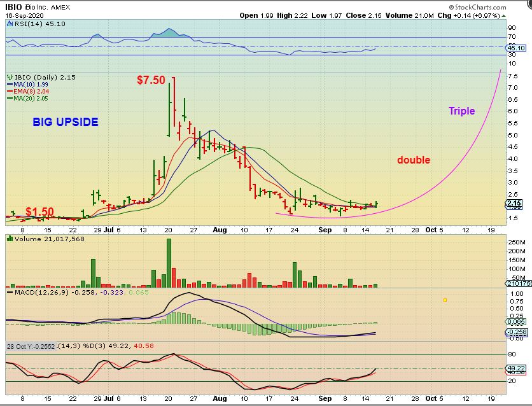This screenshot has height=406, width=532.
Task: Click the RSI(14) 45.10 legend icon
Action: (10, 24)
